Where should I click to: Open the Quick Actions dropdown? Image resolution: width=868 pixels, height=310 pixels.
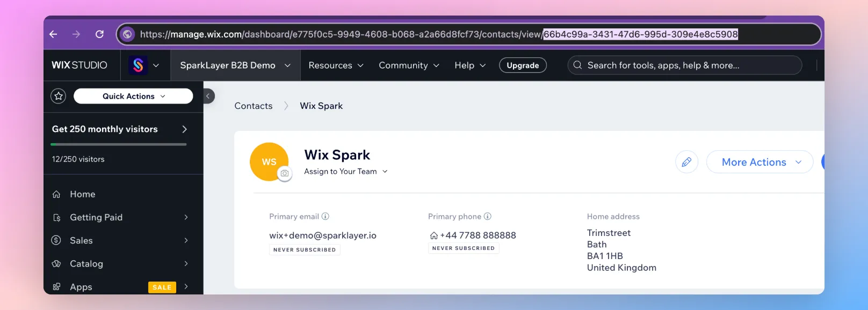[x=133, y=96]
